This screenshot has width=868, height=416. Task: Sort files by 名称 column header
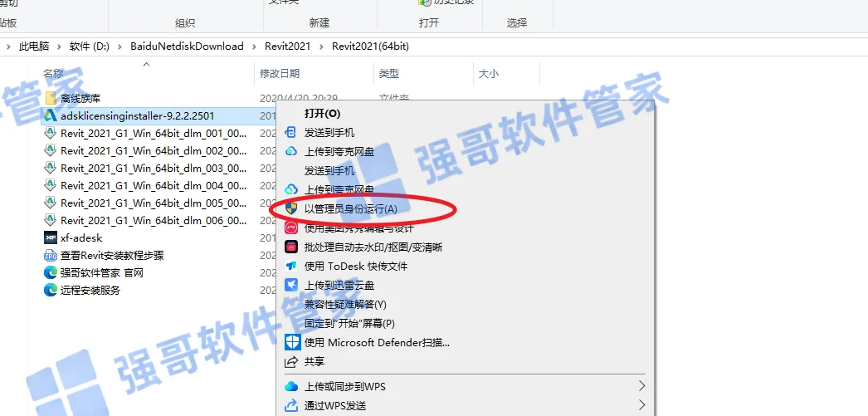[53, 73]
